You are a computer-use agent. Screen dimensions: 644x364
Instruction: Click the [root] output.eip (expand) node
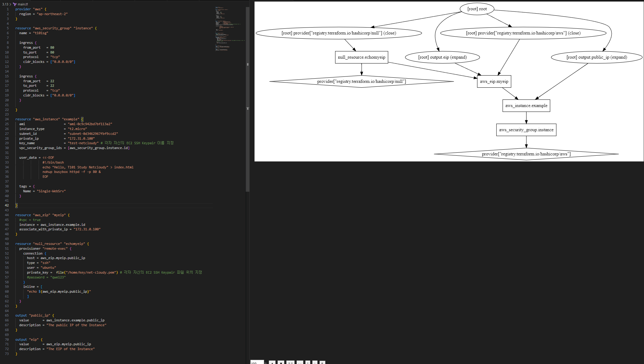click(442, 57)
